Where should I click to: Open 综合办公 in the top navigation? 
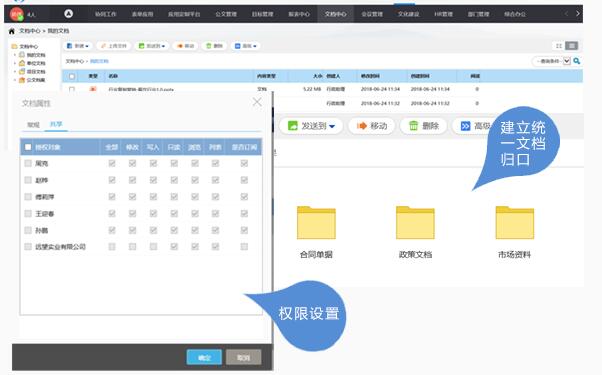point(515,14)
